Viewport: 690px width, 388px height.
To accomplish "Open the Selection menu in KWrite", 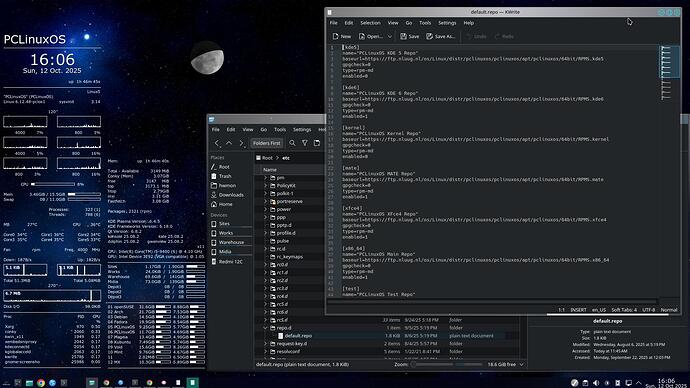I will point(370,23).
